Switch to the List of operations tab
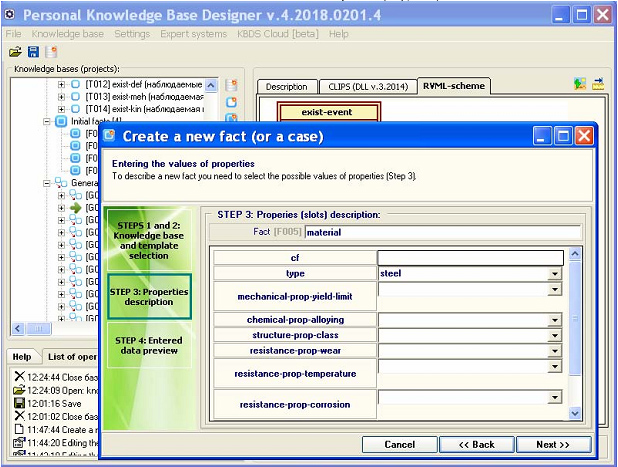618x467 pixels. click(72, 357)
